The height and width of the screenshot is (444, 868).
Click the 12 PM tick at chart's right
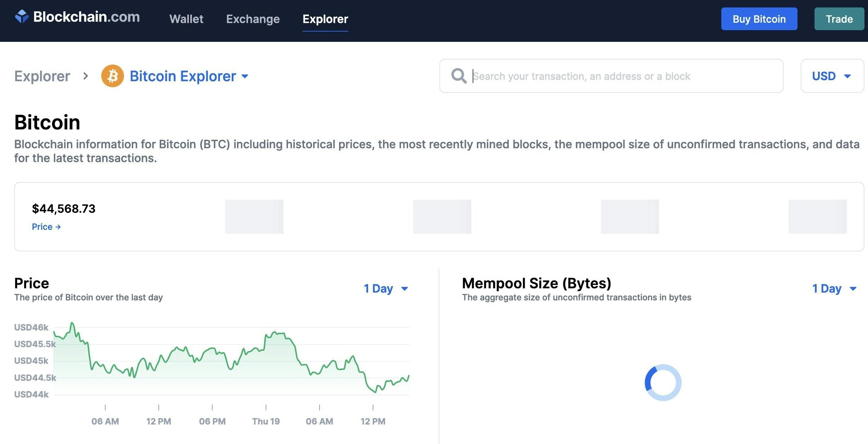(373, 421)
